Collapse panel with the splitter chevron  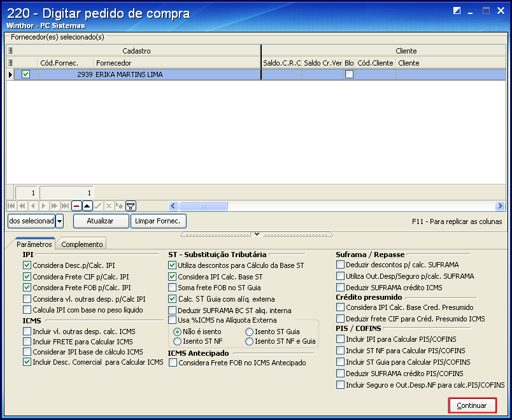[257, 234]
